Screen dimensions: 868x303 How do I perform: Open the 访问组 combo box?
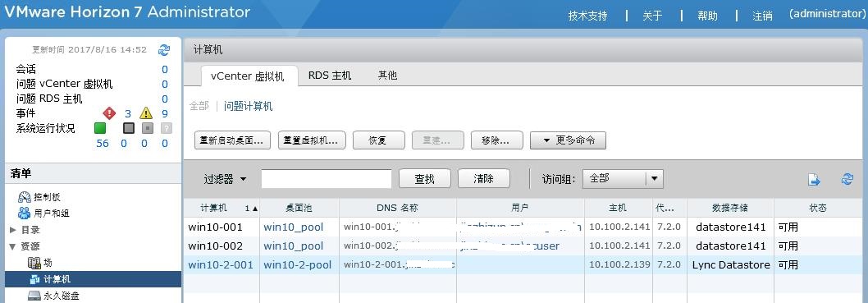coord(624,179)
